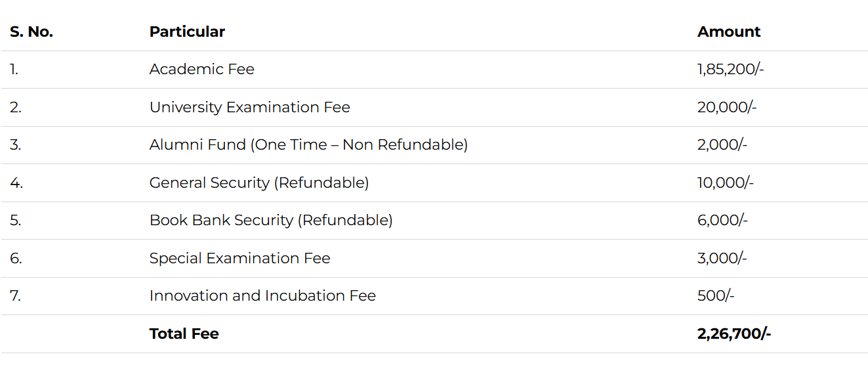
Task: Click the 2,000/- amount cell
Action: (x=722, y=144)
